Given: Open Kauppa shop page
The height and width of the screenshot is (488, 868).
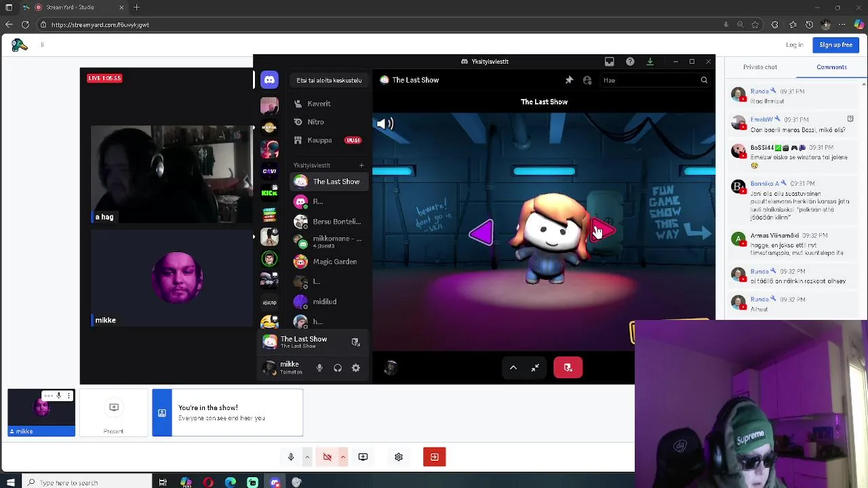Looking at the screenshot, I should (330, 140).
